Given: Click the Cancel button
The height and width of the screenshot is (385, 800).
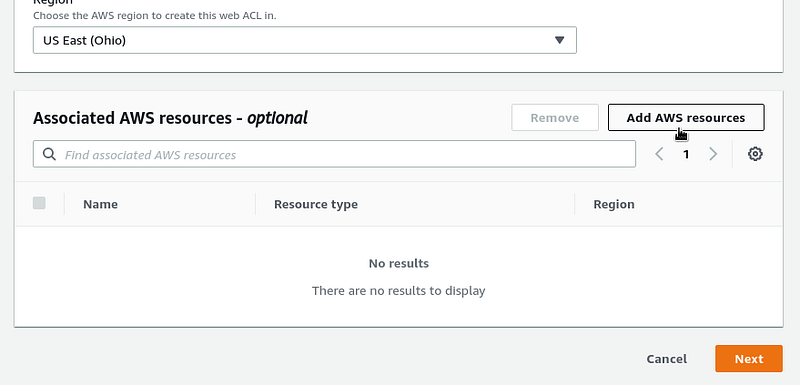Looking at the screenshot, I should [666, 359].
